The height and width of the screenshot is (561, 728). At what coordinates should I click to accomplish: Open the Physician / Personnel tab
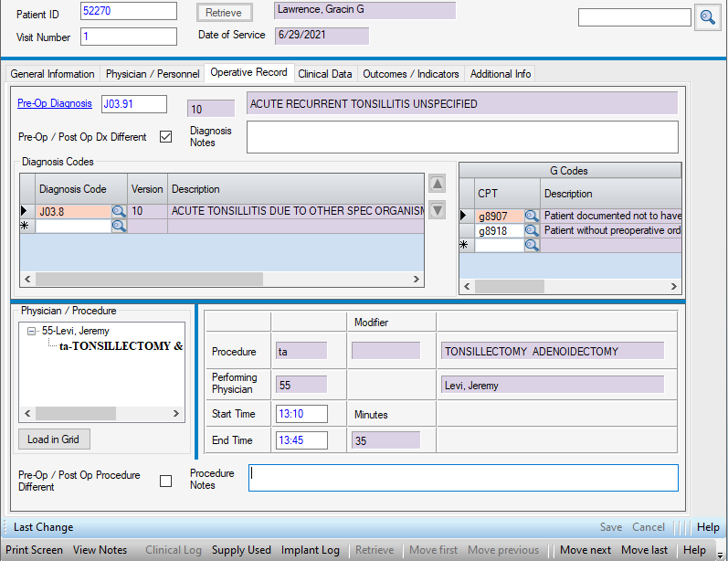[x=151, y=74]
